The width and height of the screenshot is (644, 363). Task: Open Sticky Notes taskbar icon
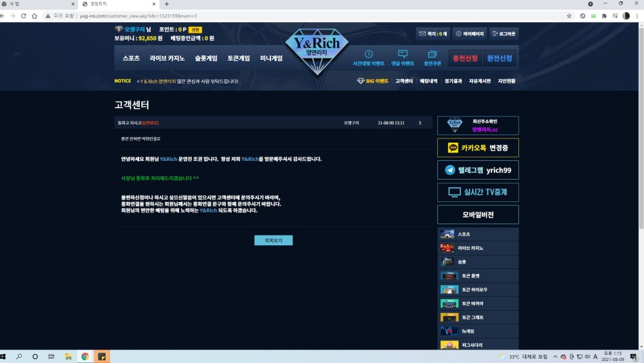tap(102, 357)
